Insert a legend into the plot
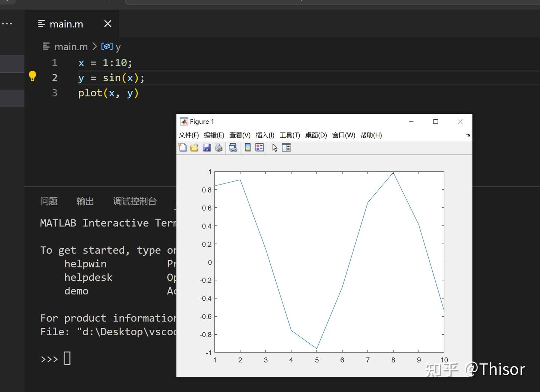 (x=259, y=147)
